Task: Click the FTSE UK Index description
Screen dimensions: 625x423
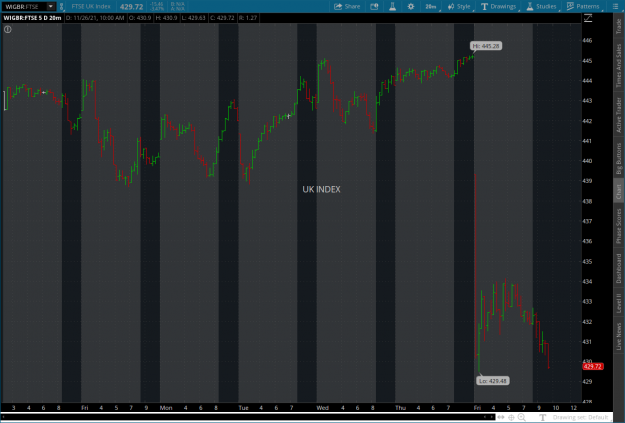Action: click(91, 6)
